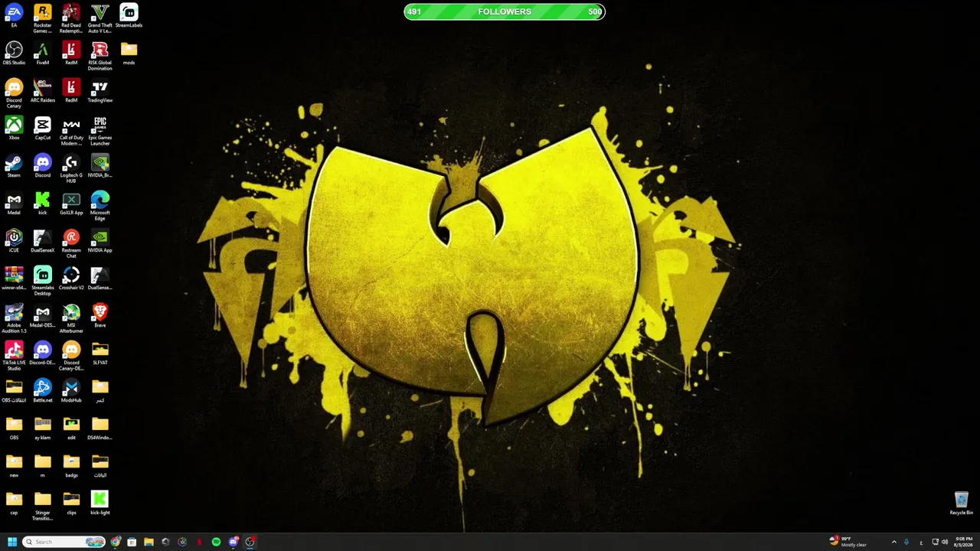The width and height of the screenshot is (980, 551).
Task: Select the clips folder on the desktop
Action: tap(71, 504)
